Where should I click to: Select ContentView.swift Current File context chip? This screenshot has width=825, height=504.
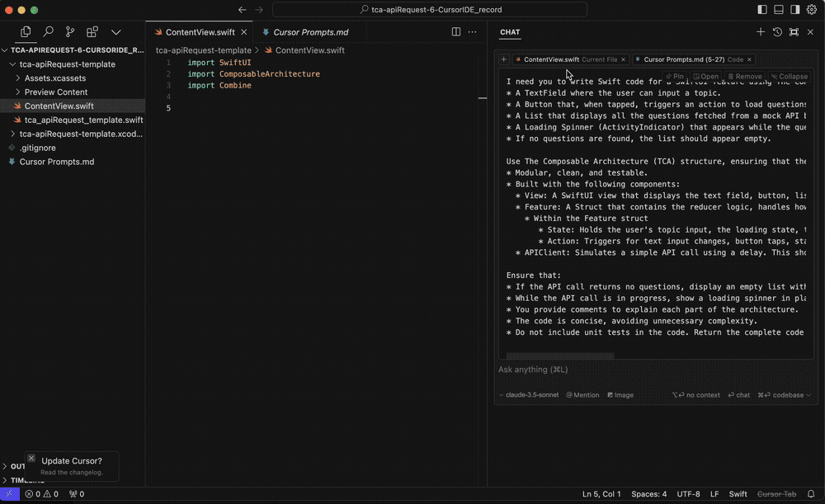[570, 59]
